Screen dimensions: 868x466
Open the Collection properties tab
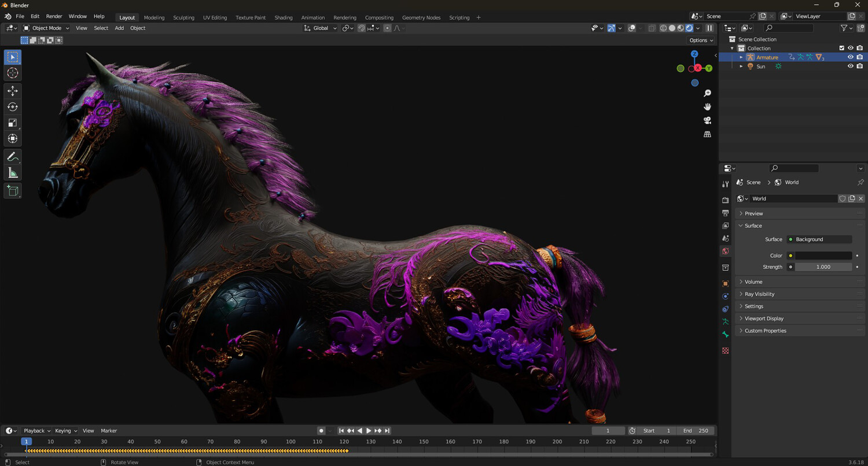tap(726, 268)
